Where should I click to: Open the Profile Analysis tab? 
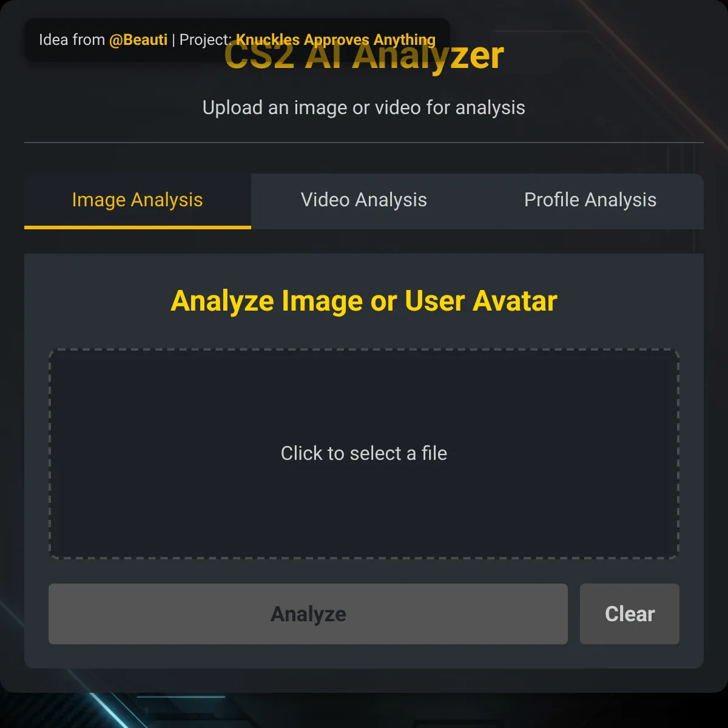click(x=590, y=200)
